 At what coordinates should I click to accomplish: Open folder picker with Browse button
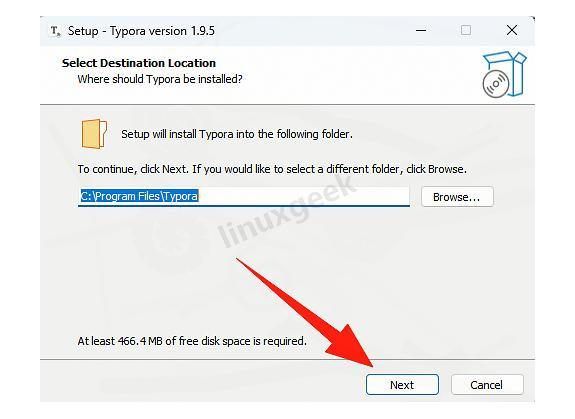pyautogui.click(x=457, y=197)
